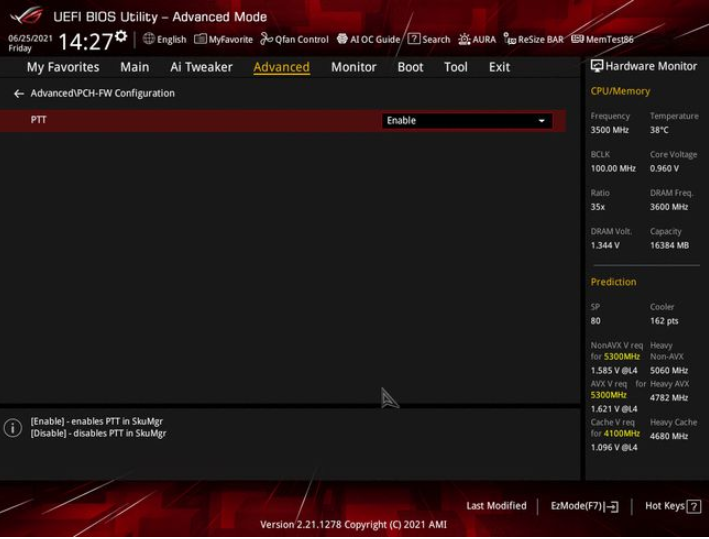This screenshot has height=539, width=709.
Task: Click the 162 pts cooler value
Action: point(664,321)
